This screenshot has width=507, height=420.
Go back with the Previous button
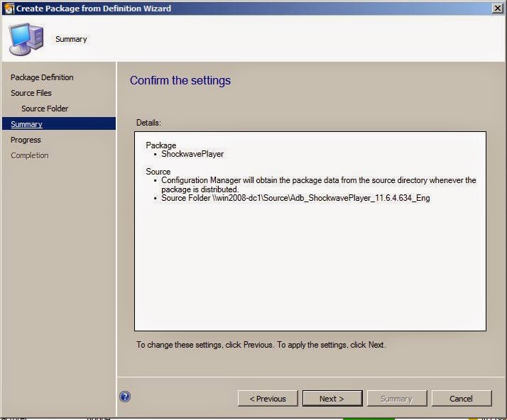268,398
